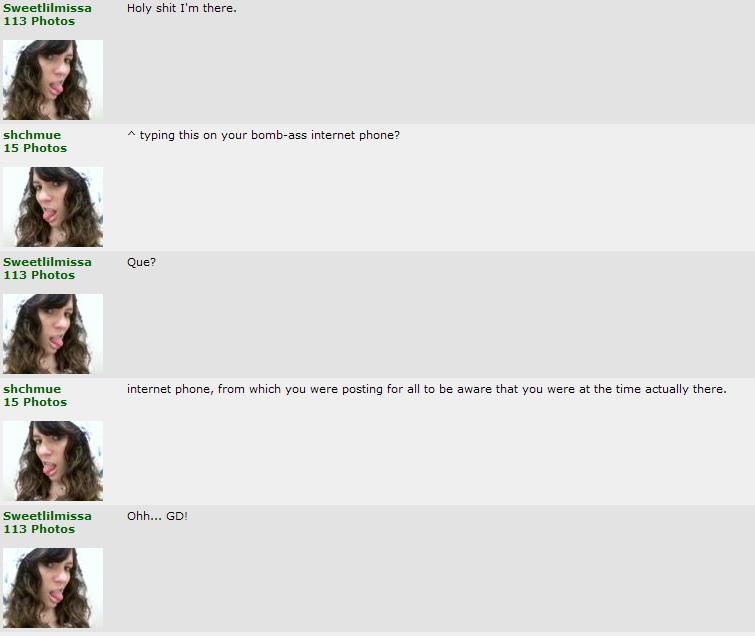The image size is (755, 636).
Task: Open "15 Photos" link beside "typing this on" comment
Action: click(35, 148)
